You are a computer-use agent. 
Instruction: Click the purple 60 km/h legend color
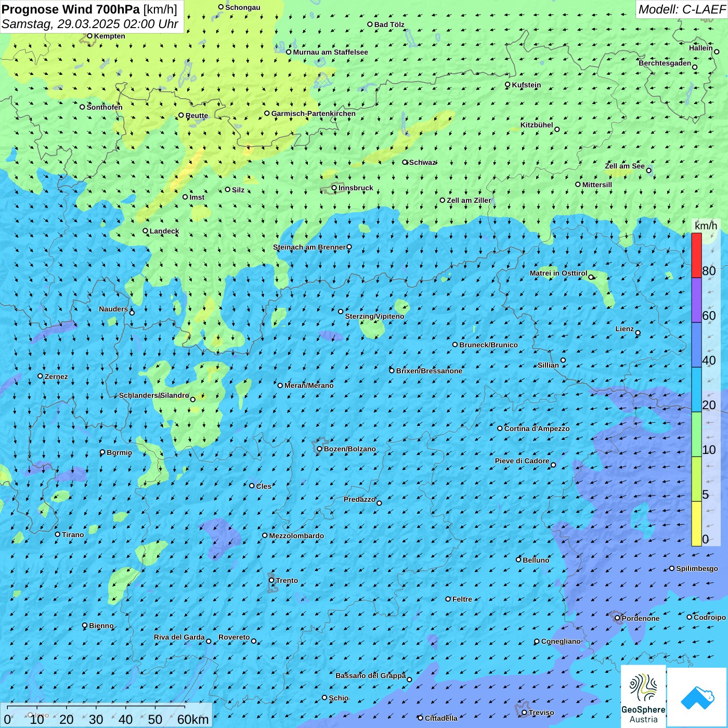(x=696, y=301)
